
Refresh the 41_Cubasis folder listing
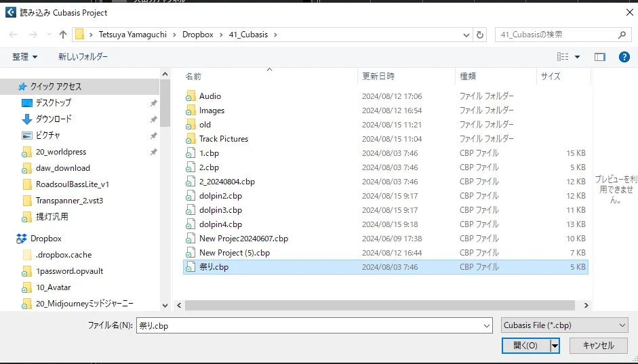tap(480, 35)
